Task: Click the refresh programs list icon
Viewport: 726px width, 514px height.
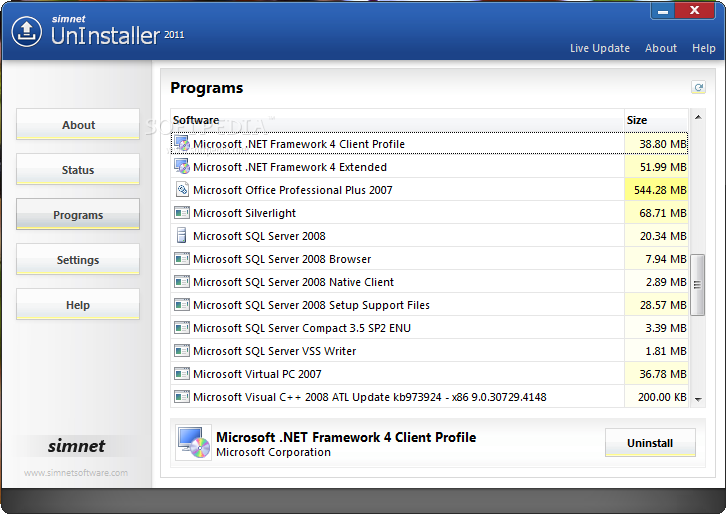Action: click(698, 87)
